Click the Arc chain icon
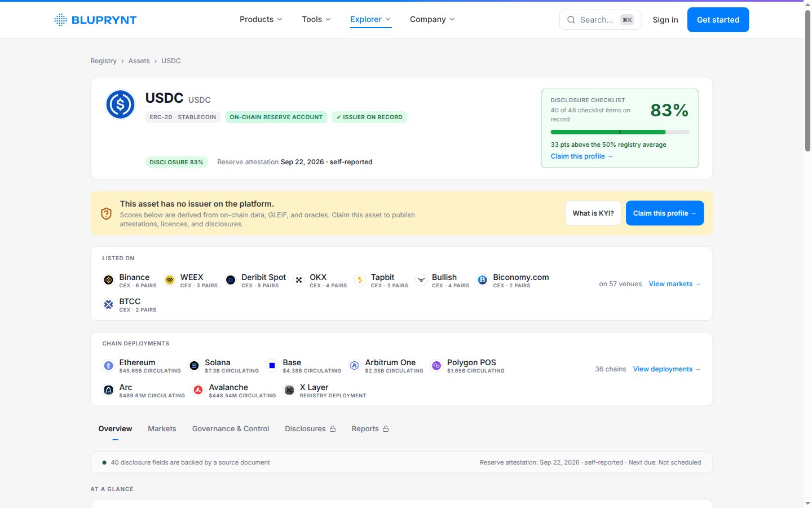This screenshot has height=508, width=812. [x=109, y=390]
